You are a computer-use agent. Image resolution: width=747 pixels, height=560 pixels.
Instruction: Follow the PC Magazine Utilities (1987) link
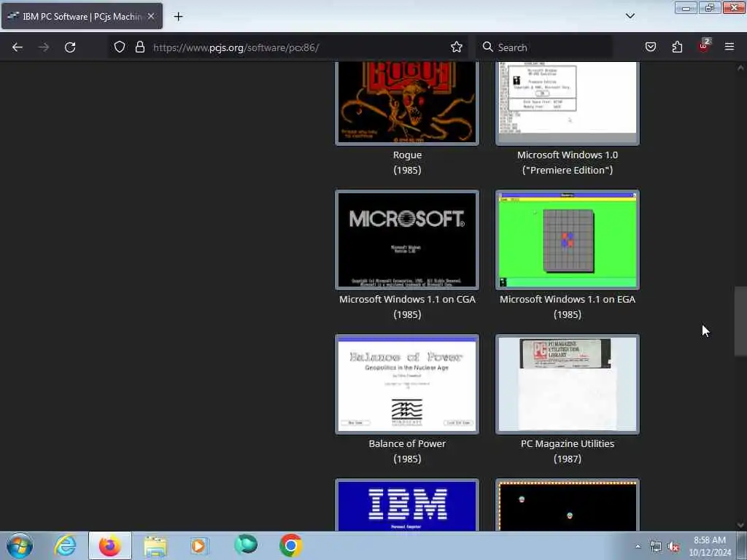click(x=568, y=451)
